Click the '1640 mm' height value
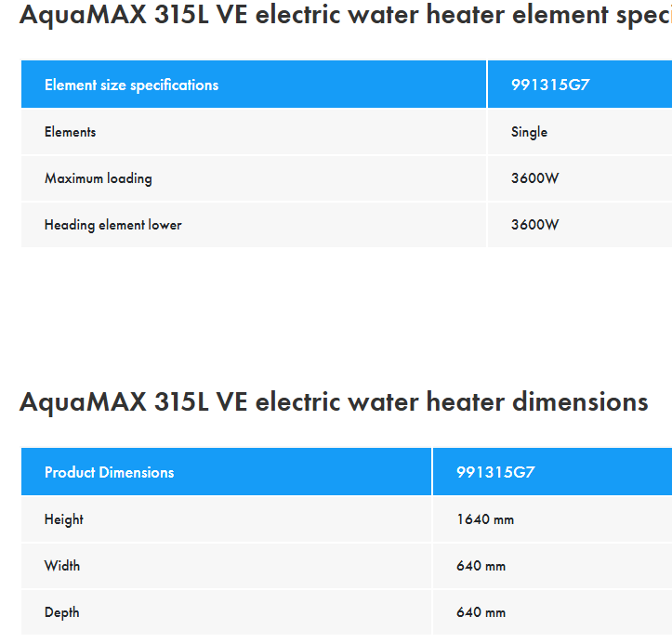 click(x=485, y=519)
